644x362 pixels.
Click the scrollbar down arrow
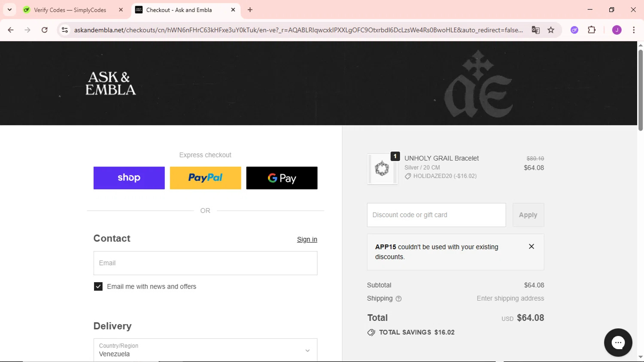(641, 357)
